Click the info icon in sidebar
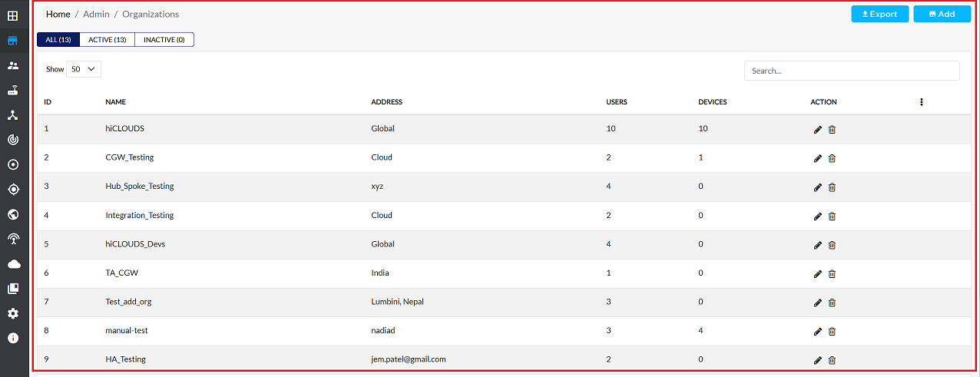The height and width of the screenshot is (377, 980). pyautogui.click(x=13, y=338)
